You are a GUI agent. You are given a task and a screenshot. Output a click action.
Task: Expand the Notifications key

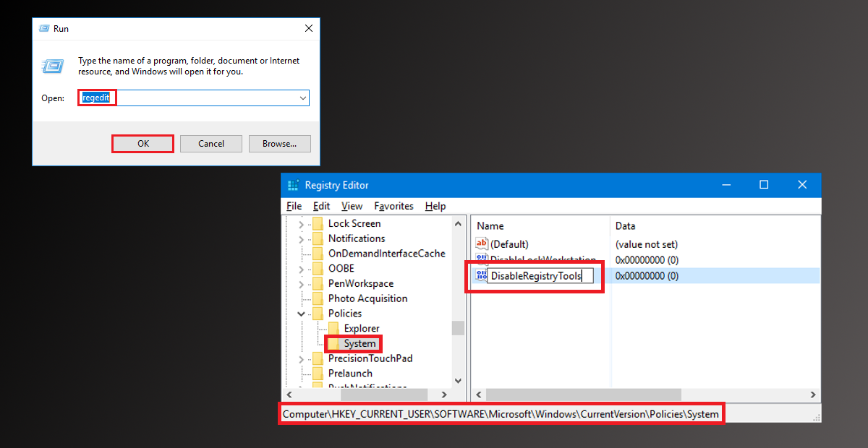pos(301,238)
